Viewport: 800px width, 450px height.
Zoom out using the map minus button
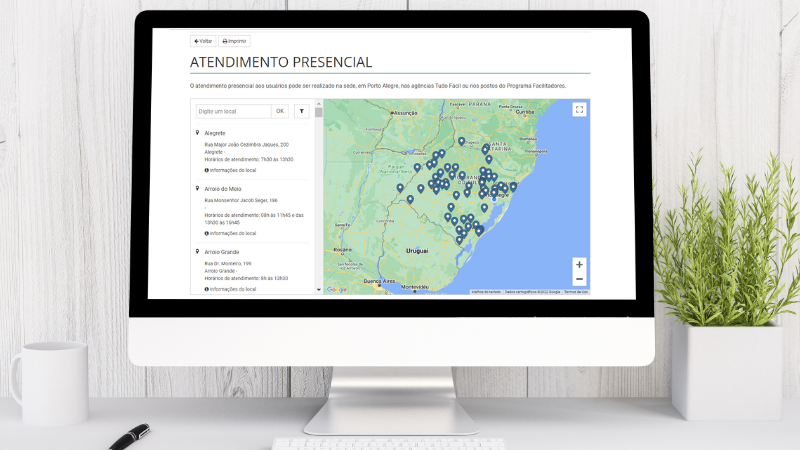point(579,279)
